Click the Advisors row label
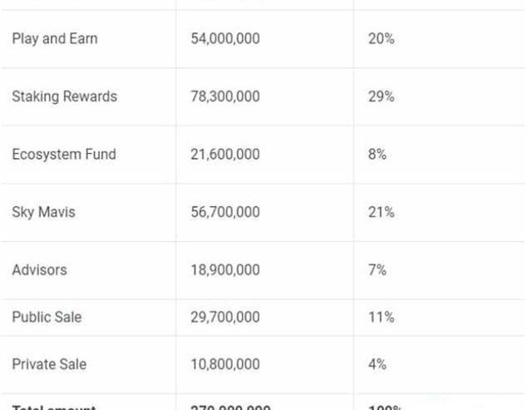 [39, 269]
